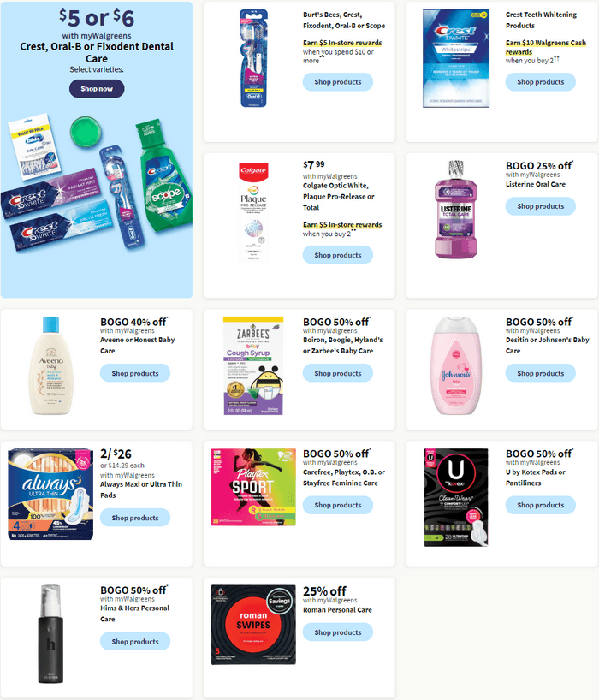Shop products for Roman Personal Care

tap(337, 632)
